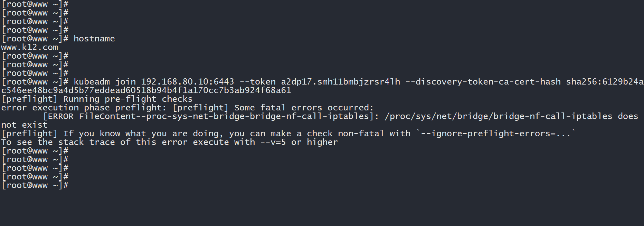The image size is (644, 226).
Task: Click the token value a2dp17.smh11bmbjzrsr4lh
Action: [340, 82]
